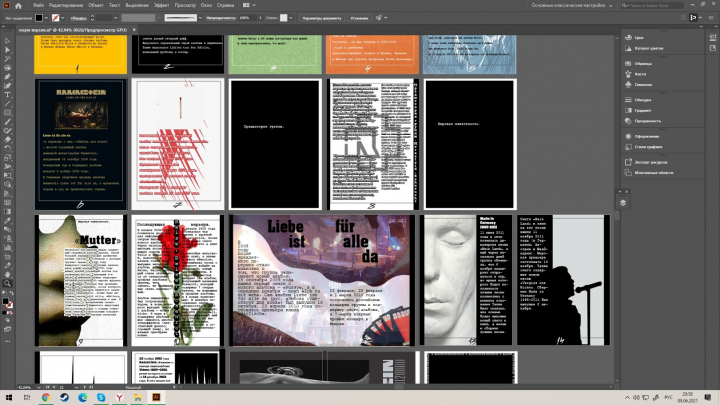Click the Обводка label in control bar

(79, 18)
